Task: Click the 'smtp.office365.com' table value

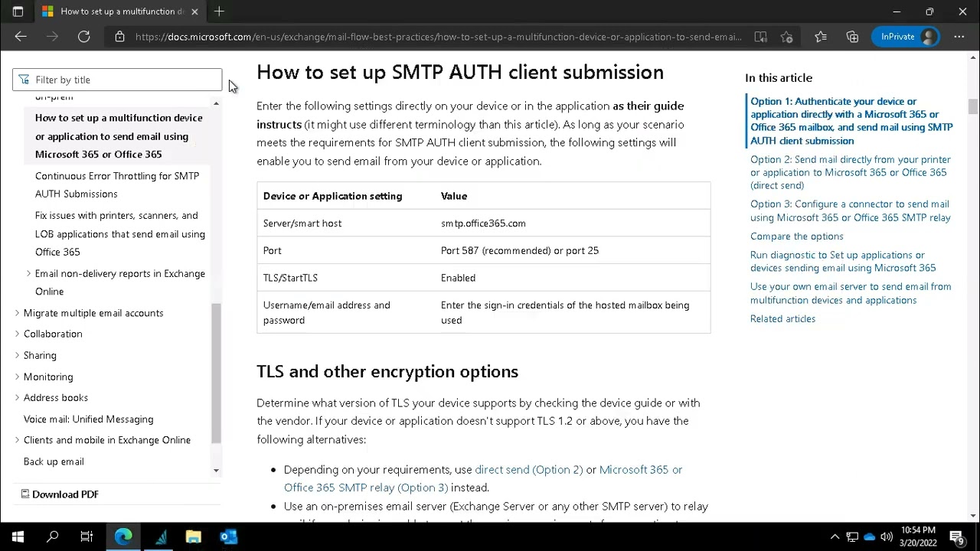Action: click(483, 223)
